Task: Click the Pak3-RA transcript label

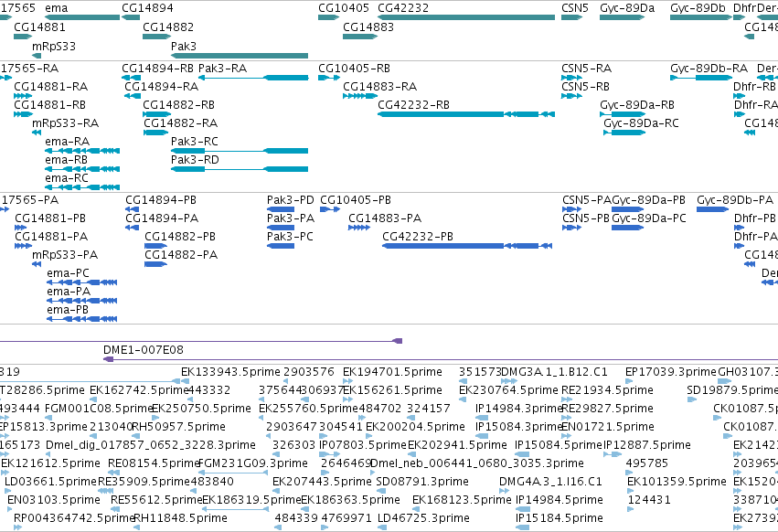Action: pyautogui.click(x=222, y=68)
